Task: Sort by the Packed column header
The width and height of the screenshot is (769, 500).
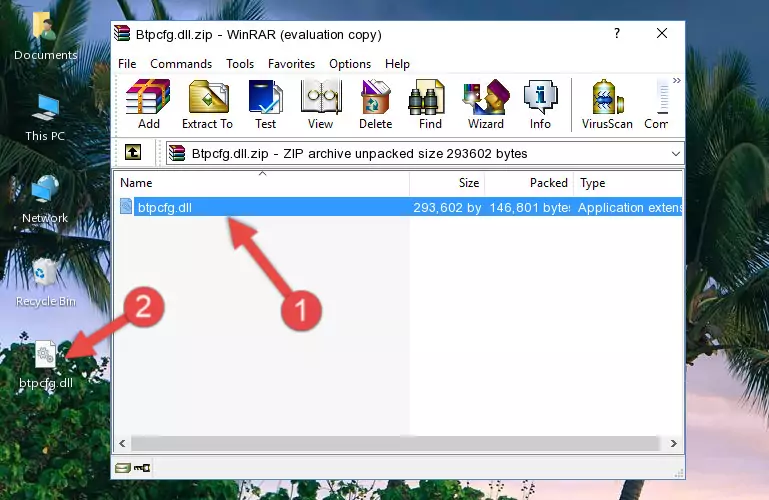Action: [x=529, y=183]
